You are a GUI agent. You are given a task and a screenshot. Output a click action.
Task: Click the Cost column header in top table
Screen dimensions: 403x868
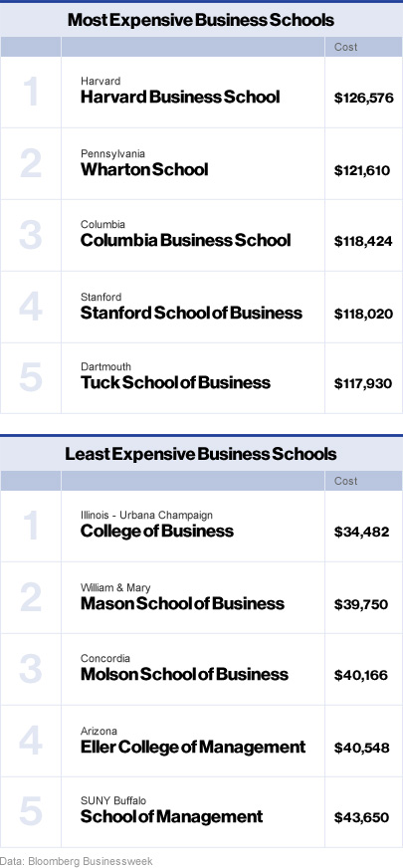point(346,47)
